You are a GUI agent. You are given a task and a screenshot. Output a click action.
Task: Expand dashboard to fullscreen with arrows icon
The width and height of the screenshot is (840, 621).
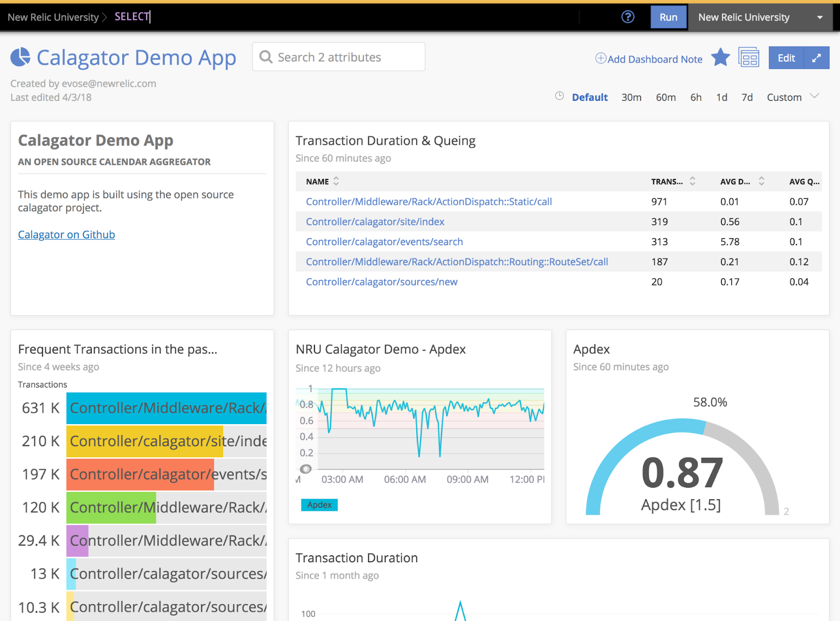[x=816, y=58]
